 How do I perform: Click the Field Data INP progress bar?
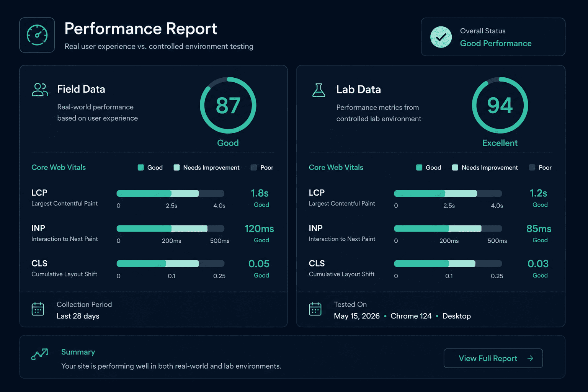[170, 229]
